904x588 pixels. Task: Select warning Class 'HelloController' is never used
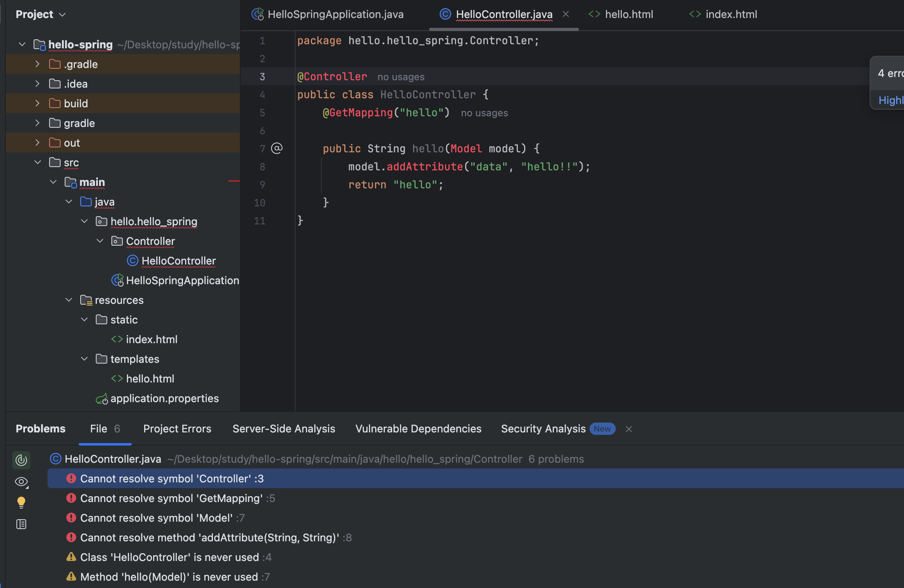point(476,557)
